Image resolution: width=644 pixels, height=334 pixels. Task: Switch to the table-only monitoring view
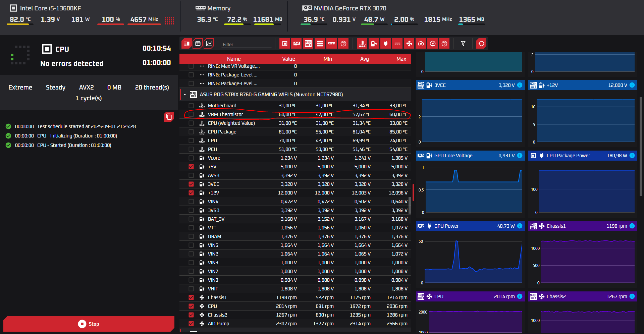pyautogui.click(x=198, y=44)
